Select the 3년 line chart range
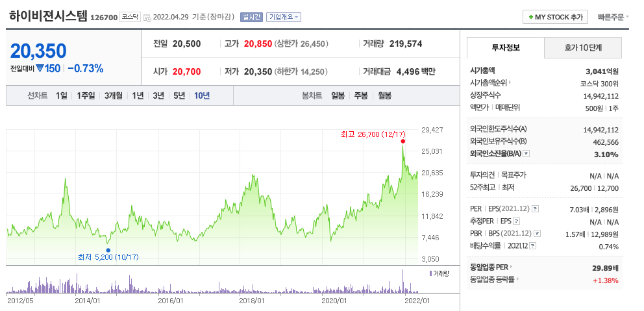644x311 pixels. (158, 96)
